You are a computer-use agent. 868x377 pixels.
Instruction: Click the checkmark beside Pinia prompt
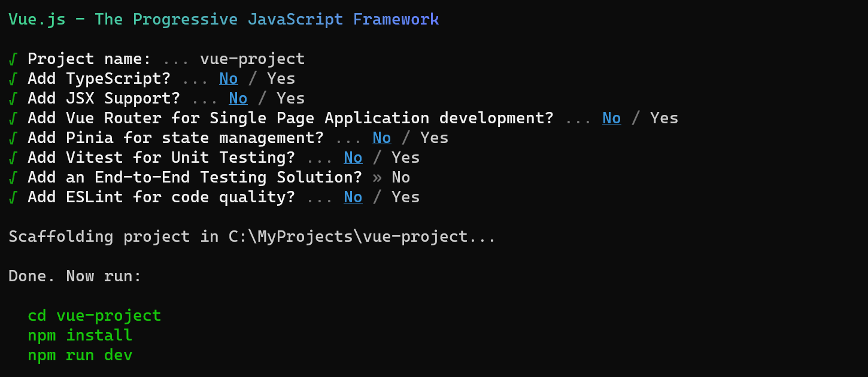pos(13,137)
